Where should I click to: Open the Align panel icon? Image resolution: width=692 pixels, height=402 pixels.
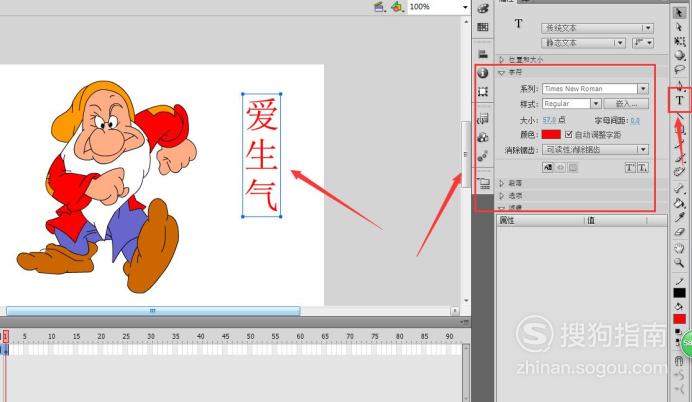[x=483, y=54]
